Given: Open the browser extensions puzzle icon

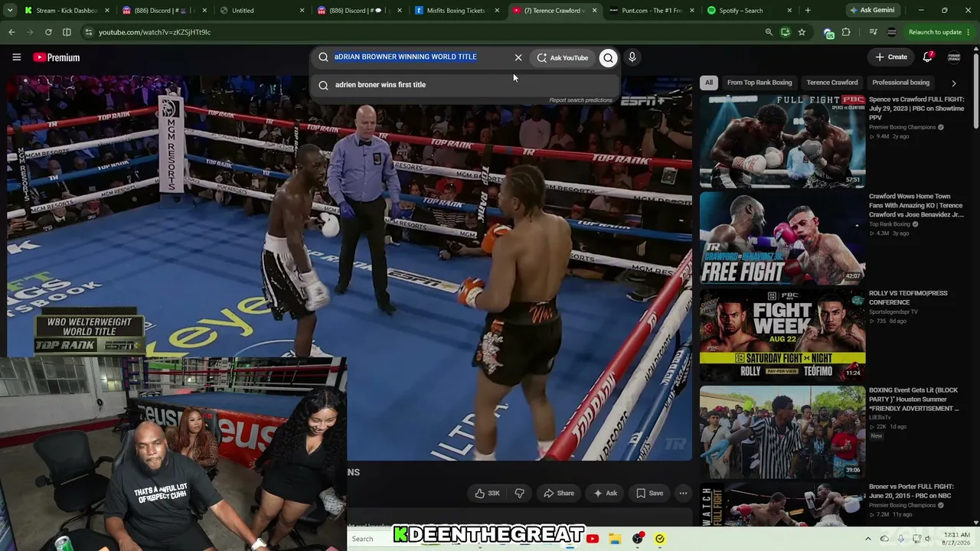Looking at the screenshot, I should point(846,32).
